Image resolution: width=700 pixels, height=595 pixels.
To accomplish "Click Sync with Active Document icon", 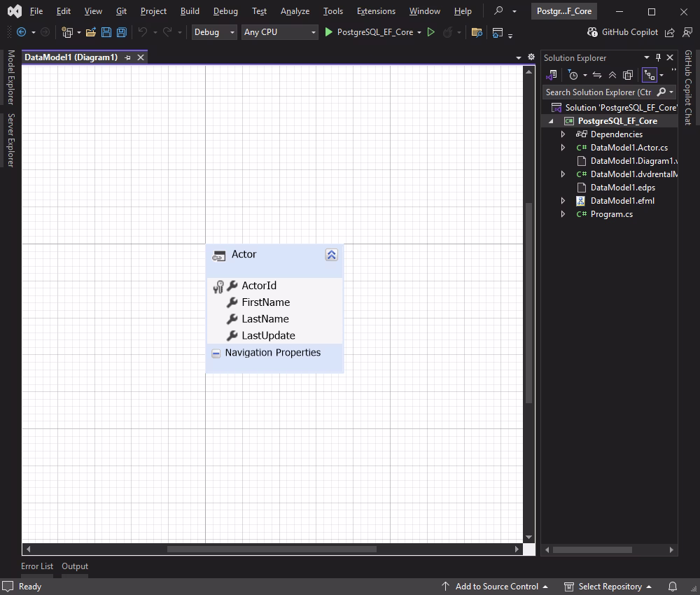I will point(596,75).
